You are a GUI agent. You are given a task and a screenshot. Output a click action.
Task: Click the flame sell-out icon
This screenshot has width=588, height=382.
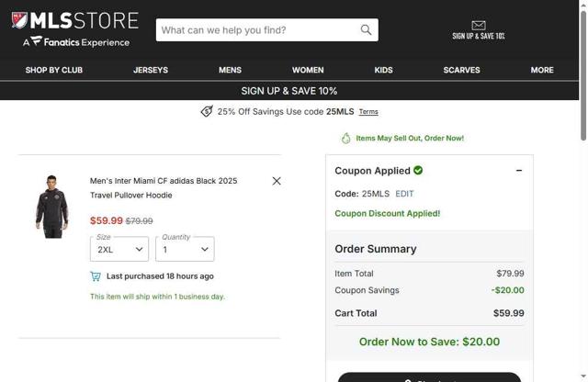345,138
